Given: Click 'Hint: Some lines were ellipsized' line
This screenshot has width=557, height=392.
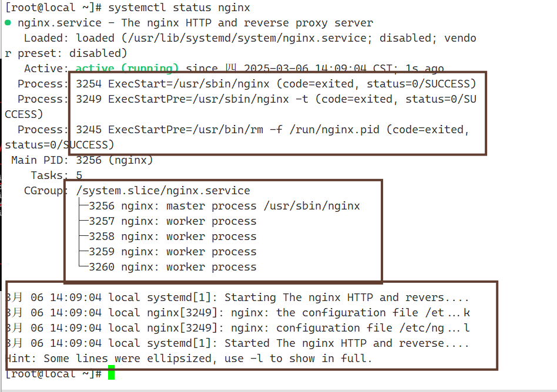Looking at the screenshot, I should coord(189,359).
